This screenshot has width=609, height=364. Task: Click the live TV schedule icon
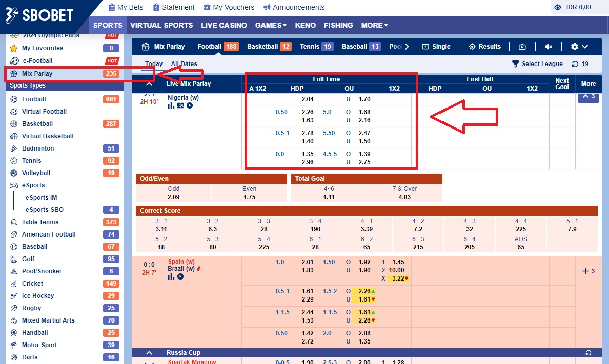pos(522,47)
